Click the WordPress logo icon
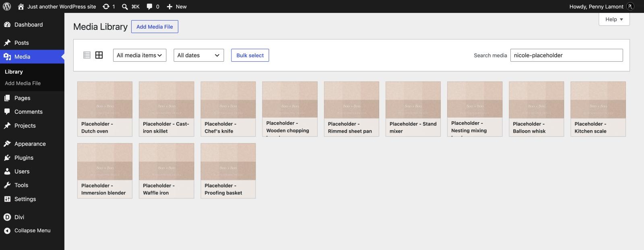644x250 pixels. tap(7, 6)
